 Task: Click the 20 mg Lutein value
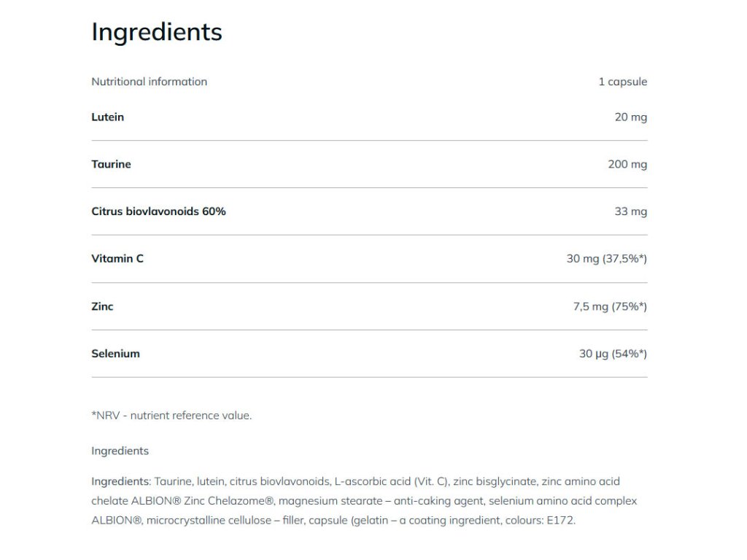click(x=630, y=117)
